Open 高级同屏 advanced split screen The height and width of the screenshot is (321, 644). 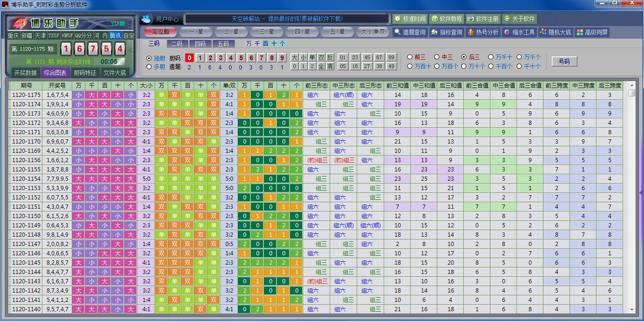pos(592,32)
